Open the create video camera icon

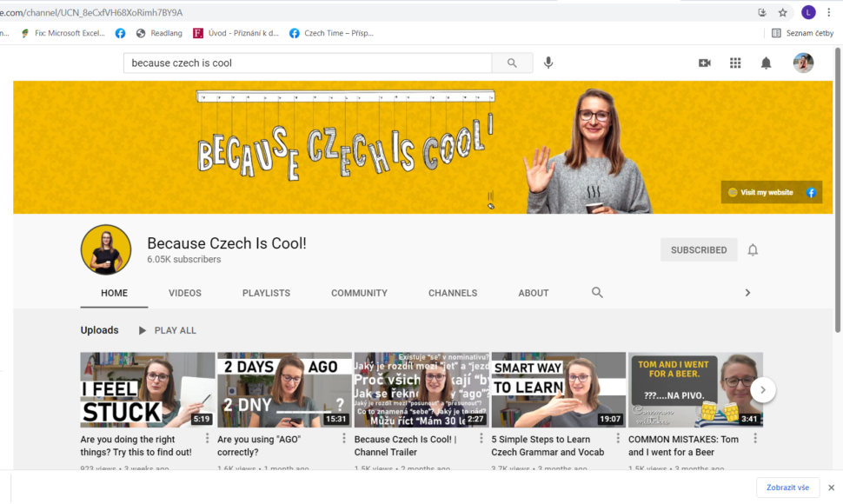[x=705, y=63]
